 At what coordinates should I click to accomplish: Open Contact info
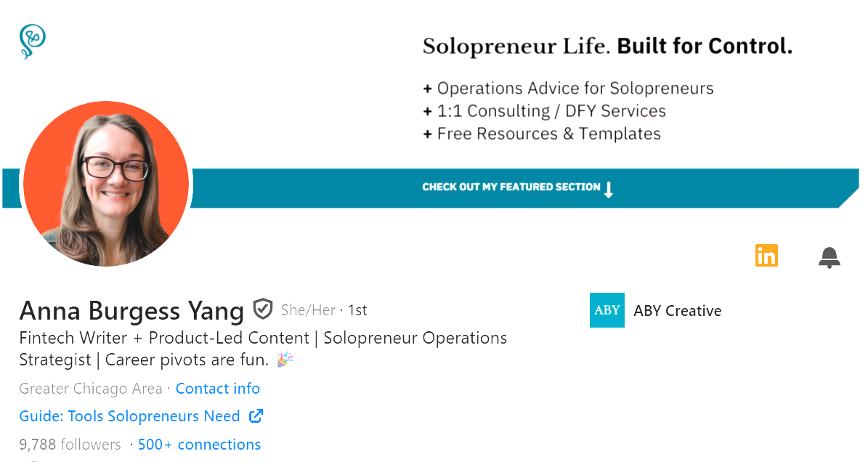(x=217, y=389)
